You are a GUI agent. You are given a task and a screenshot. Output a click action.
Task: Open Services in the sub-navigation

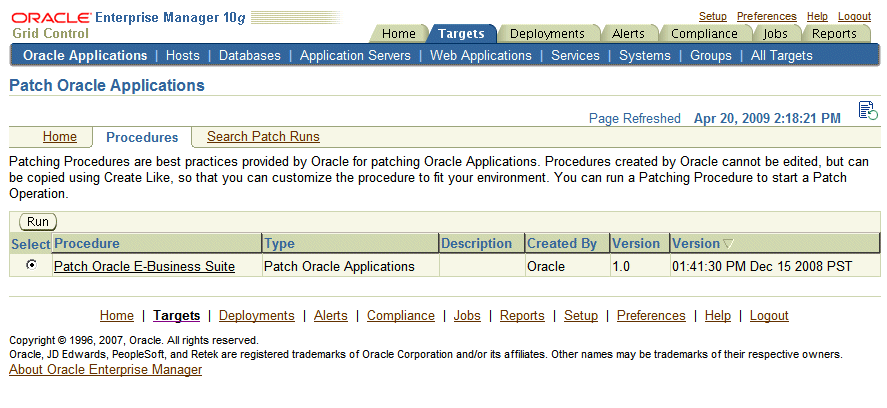tap(575, 55)
